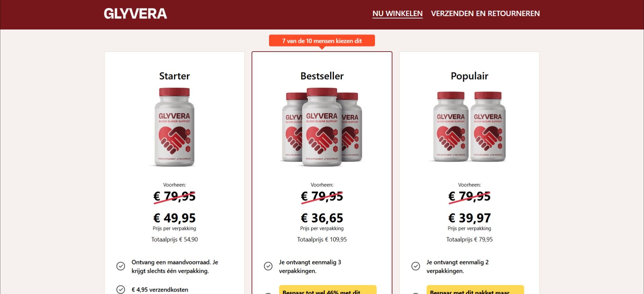Click the orange '7 van de 10 mensen' badge
This screenshot has height=294, width=644.
(322, 41)
